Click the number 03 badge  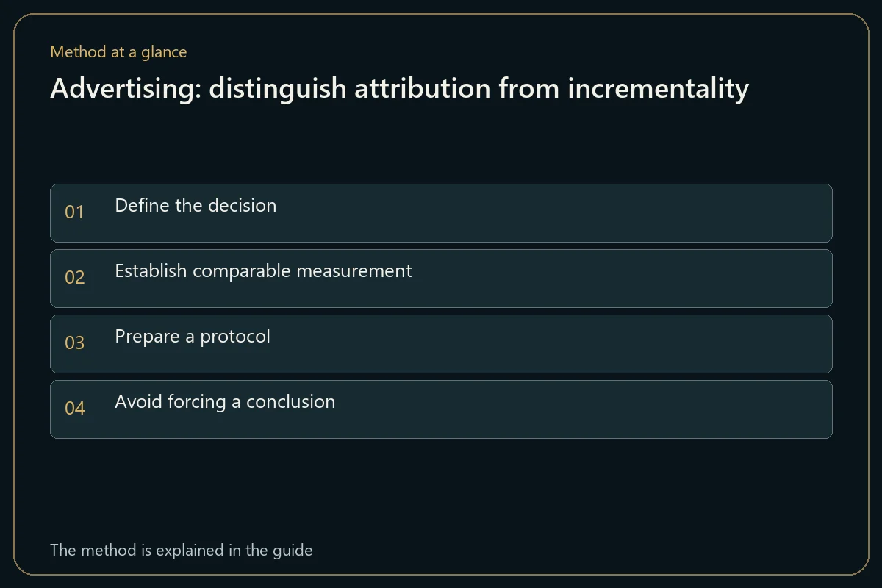[75, 343]
